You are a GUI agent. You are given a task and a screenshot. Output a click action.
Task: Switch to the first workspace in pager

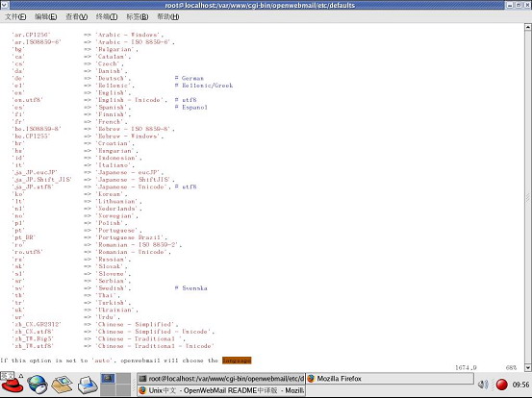[x=109, y=378]
